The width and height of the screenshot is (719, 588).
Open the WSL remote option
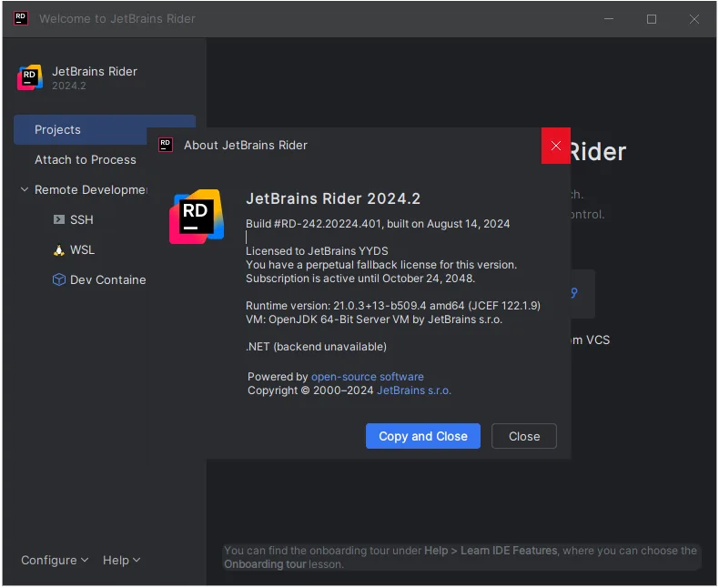click(x=82, y=250)
